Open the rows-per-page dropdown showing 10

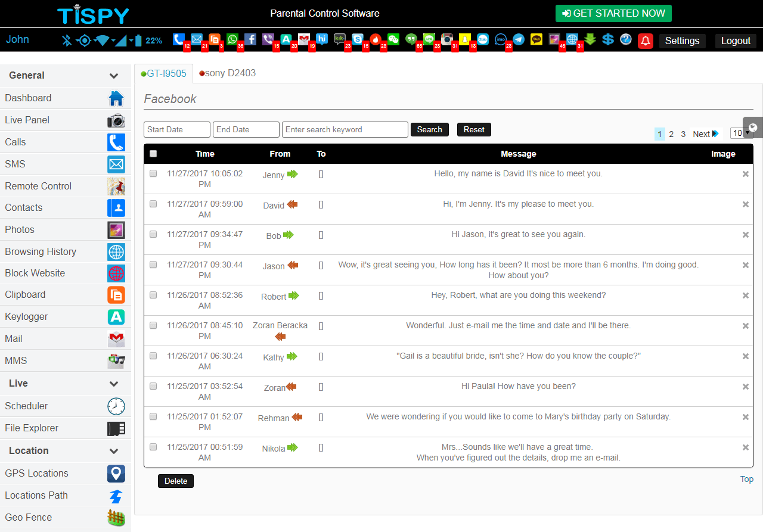[x=742, y=133]
